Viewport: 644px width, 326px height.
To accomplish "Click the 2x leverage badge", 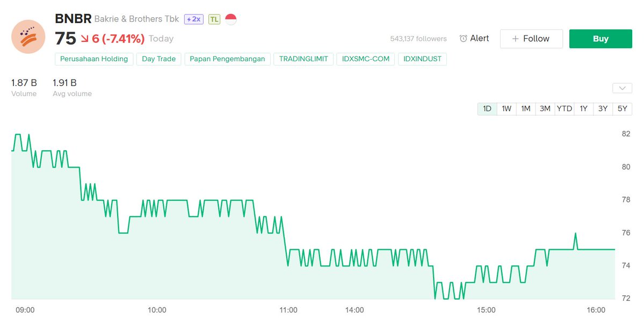I will [x=194, y=19].
